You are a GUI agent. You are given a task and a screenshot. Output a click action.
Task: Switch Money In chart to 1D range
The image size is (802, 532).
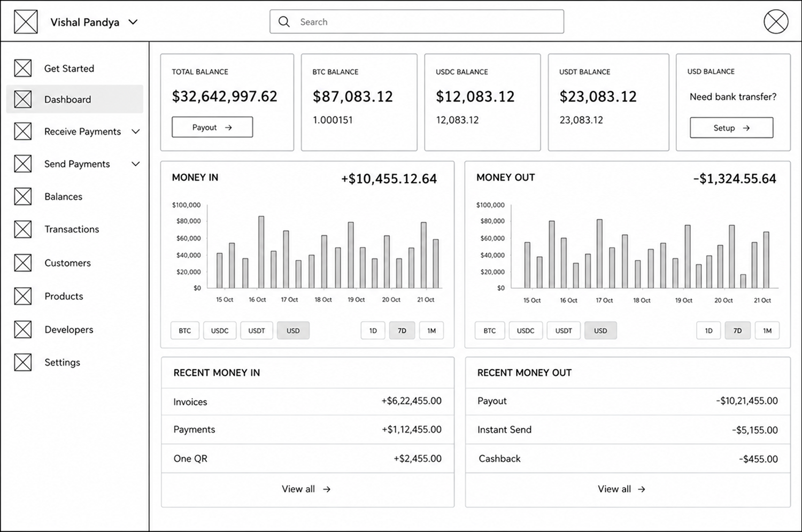tap(373, 330)
